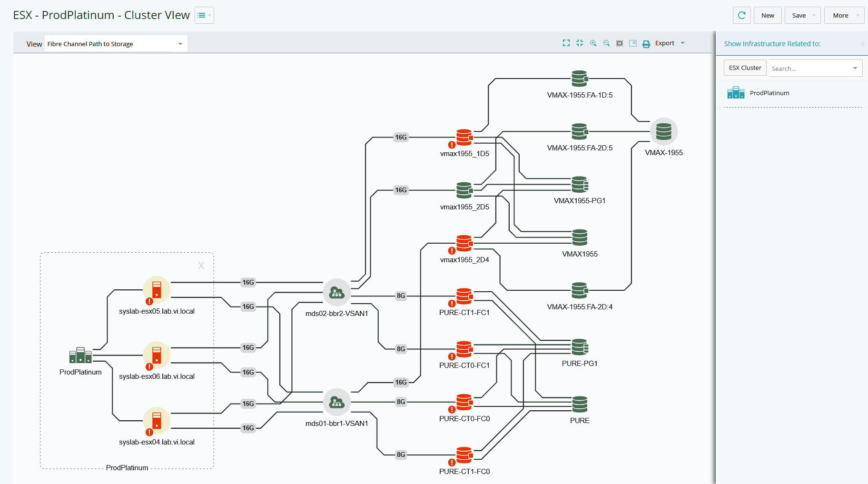This screenshot has width=868, height=484.
Task: Select the syslab-esx06.lab.vi.local host node
Action: (x=157, y=355)
